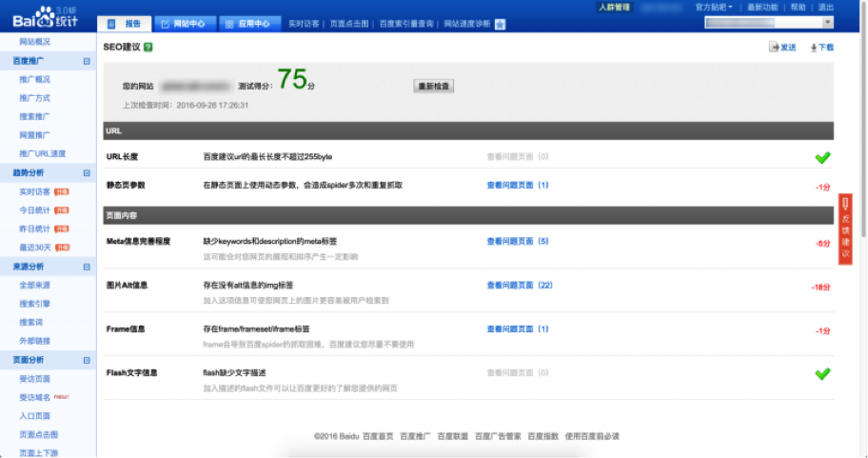868x458 pixels.
Task: Switch to the 网站中心 tab
Action: click(183, 23)
